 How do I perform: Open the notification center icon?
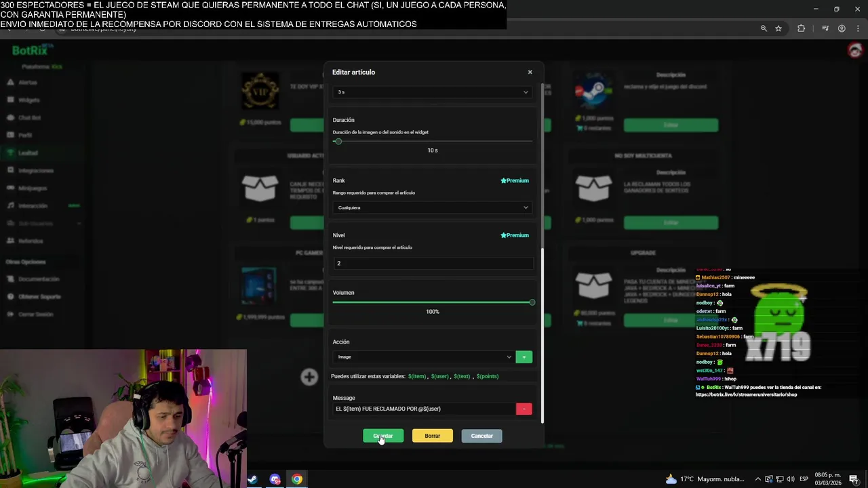tap(854, 479)
